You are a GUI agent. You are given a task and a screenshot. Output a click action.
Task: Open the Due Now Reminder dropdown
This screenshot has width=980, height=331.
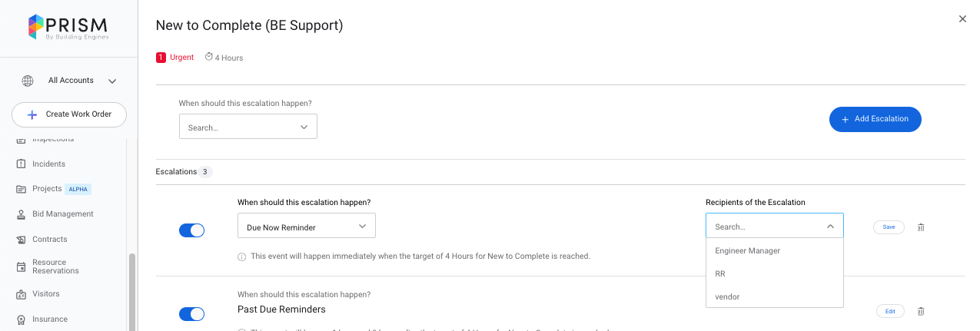coord(306,227)
